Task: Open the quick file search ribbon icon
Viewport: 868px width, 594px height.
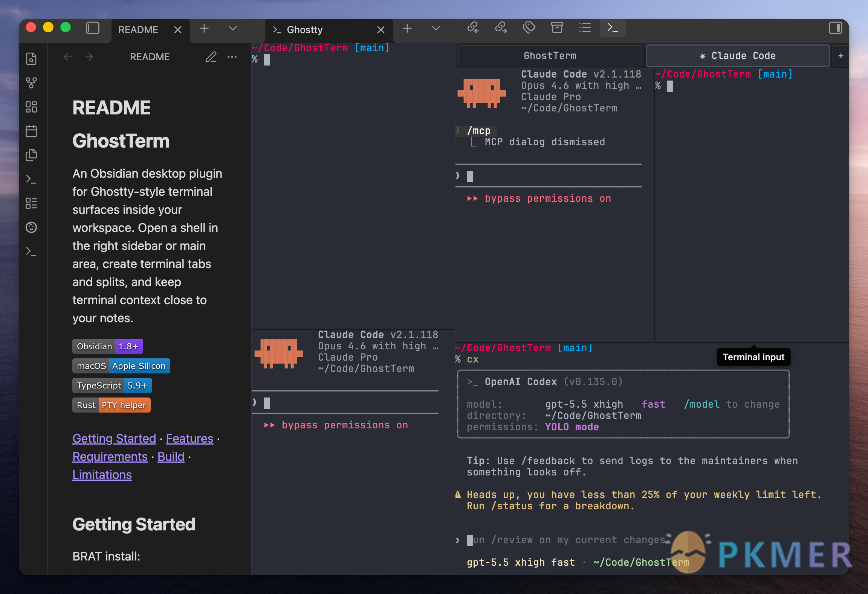Action: coord(31,58)
